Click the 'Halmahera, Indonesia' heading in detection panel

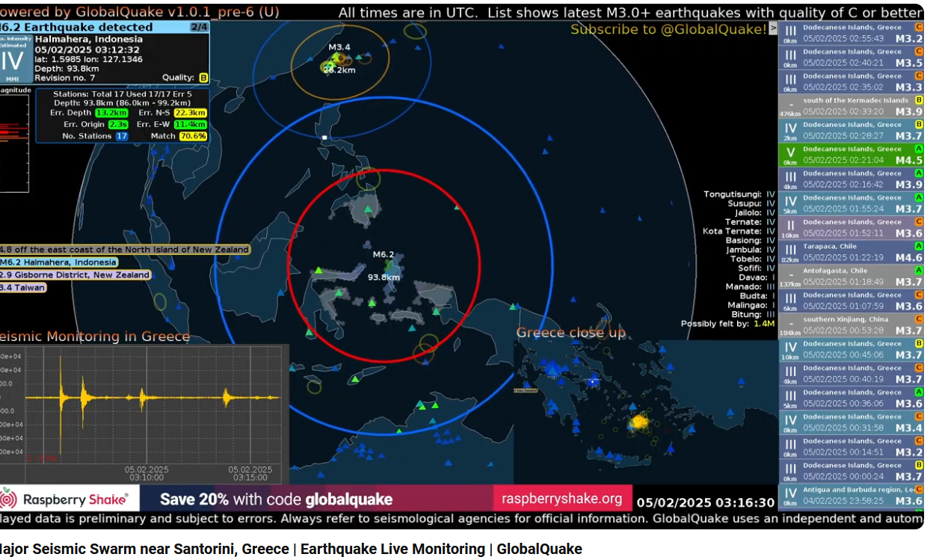coord(88,39)
